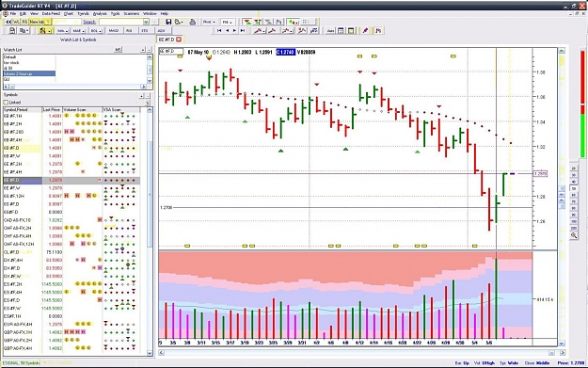Open the Fib dropdown in toolbar
The height and width of the screenshot is (368, 588).
(227, 23)
